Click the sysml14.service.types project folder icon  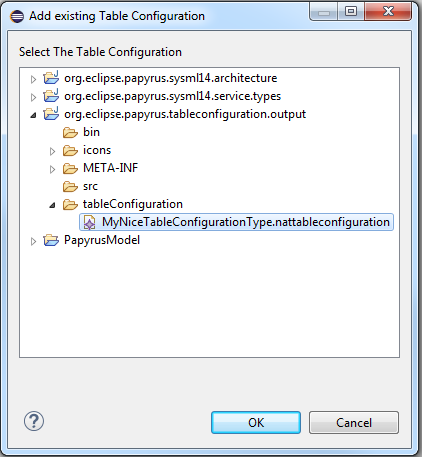point(51,96)
